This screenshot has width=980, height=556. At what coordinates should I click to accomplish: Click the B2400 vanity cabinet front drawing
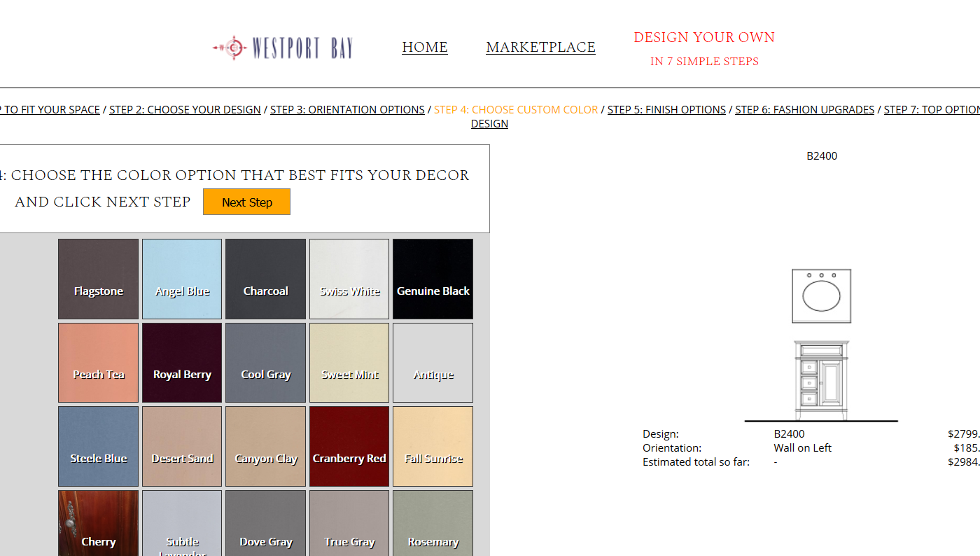coord(821,380)
